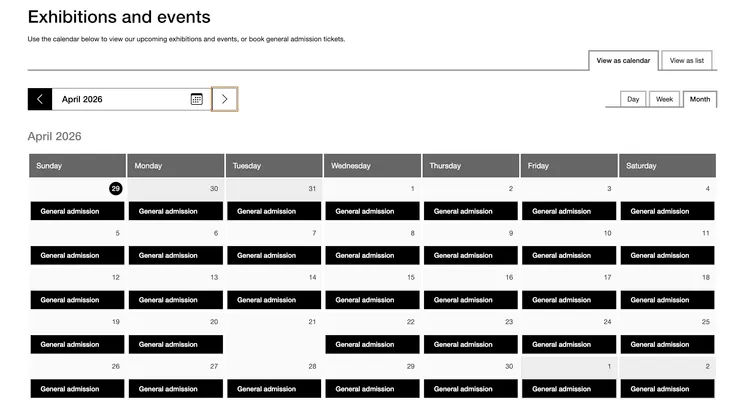This screenshot has height=406, width=740.
Task: Go to the next month arrow
Action: coord(225,99)
